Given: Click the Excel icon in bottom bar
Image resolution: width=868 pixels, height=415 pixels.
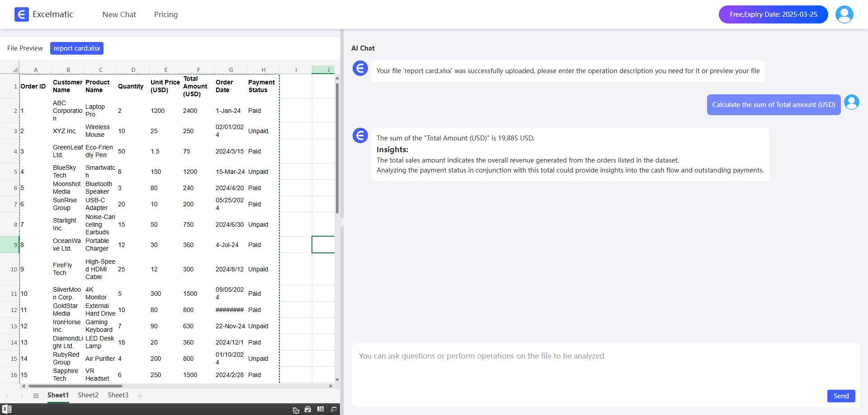Looking at the screenshot, I should tap(7, 409).
